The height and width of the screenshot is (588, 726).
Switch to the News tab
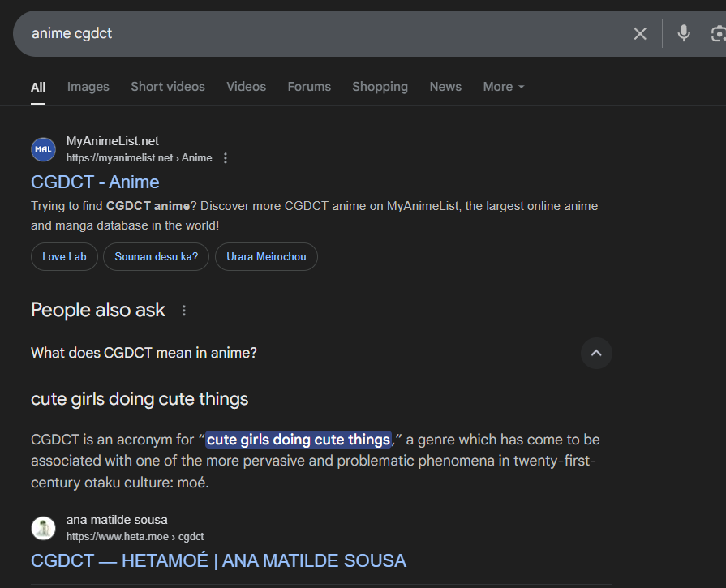445,87
